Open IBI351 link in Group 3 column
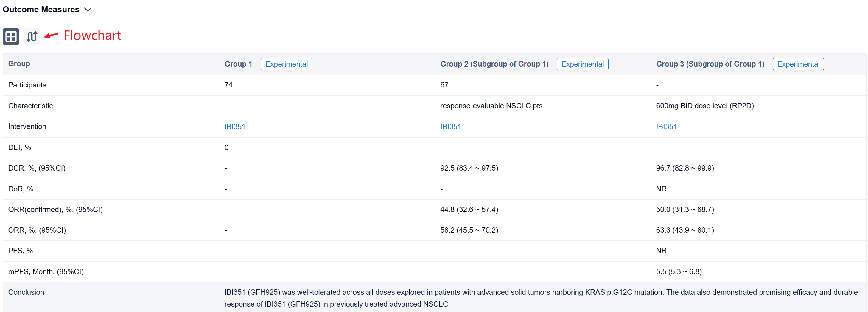The height and width of the screenshot is (312, 868). click(x=666, y=126)
